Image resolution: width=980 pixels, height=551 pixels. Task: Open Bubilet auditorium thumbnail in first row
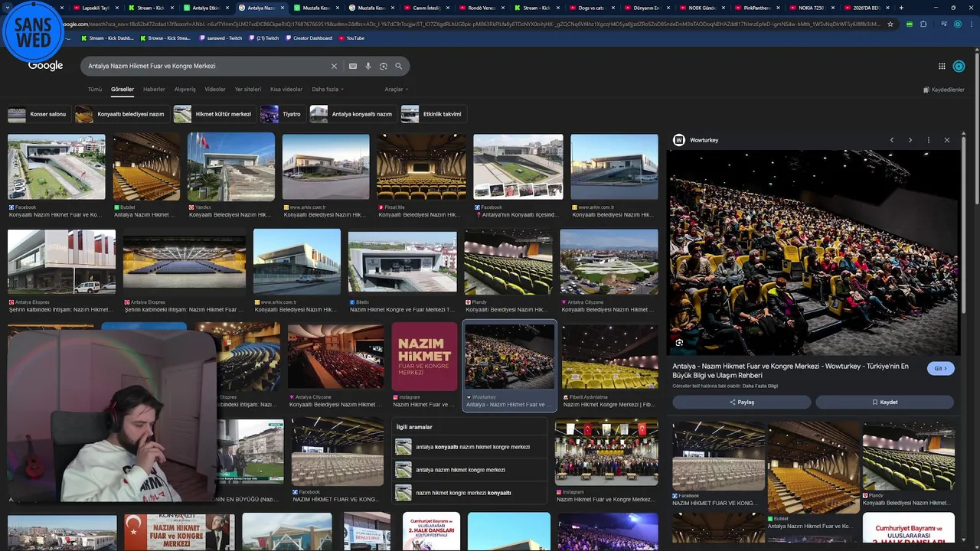(146, 168)
